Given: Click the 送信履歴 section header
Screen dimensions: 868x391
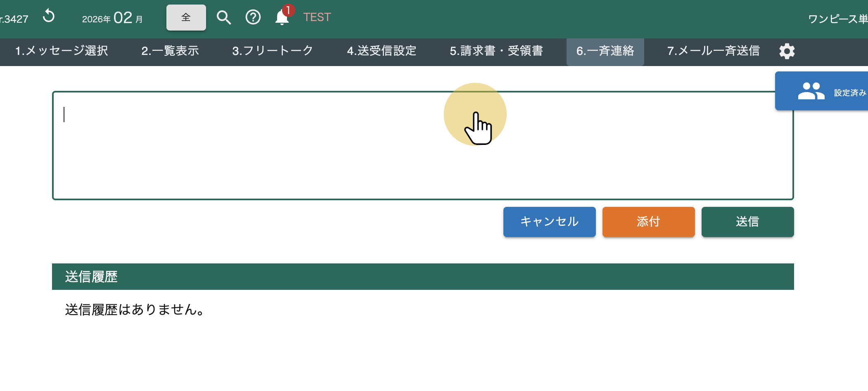Looking at the screenshot, I should [422, 277].
